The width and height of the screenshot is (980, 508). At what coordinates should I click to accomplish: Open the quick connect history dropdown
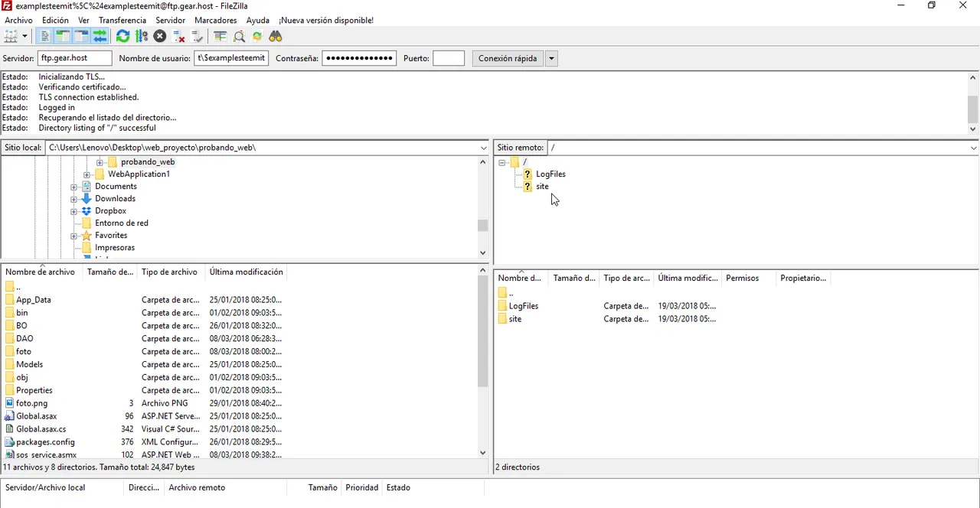[x=551, y=58]
